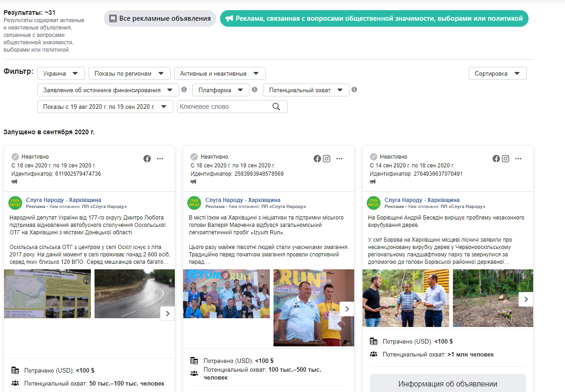
Task: Select the political and social issue ads tab
Action: [374, 18]
